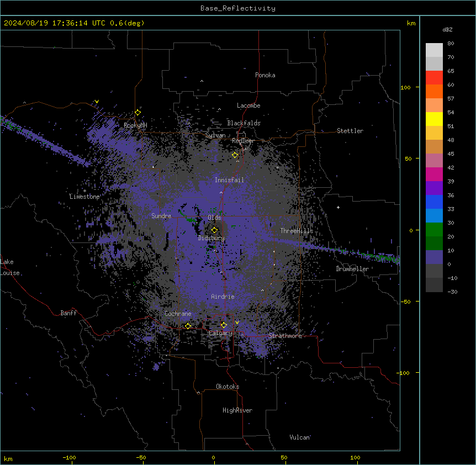Select the Okotoks label

coord(228,387)
